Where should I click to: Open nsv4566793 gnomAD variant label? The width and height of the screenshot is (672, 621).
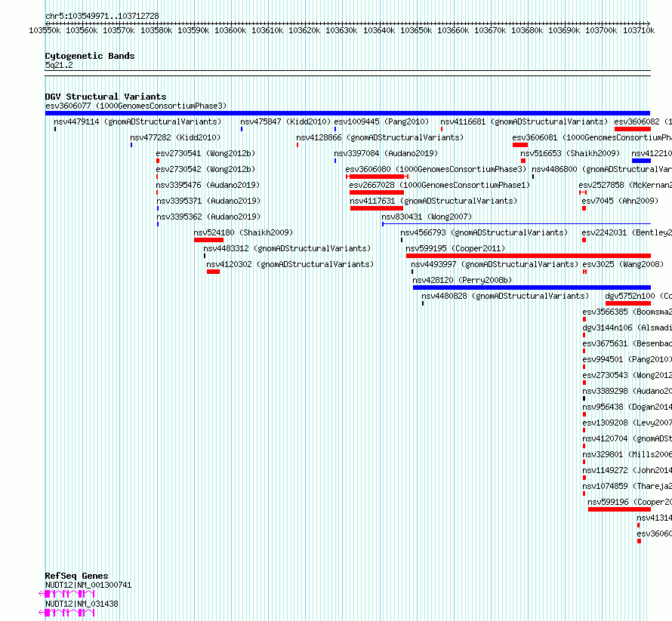[484, 232]
